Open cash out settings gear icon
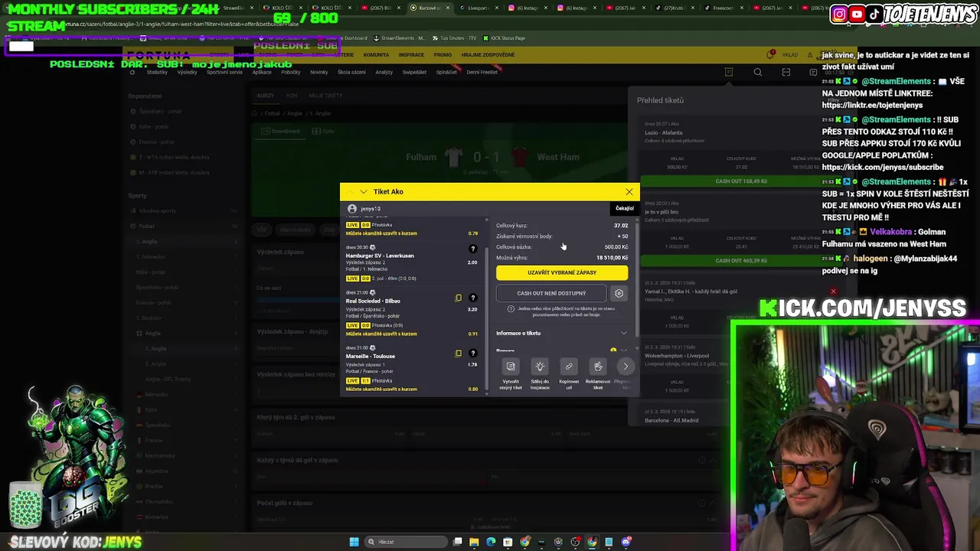Image resolution: width=980 pixels, height=551 pixels. tap(619, 293)
